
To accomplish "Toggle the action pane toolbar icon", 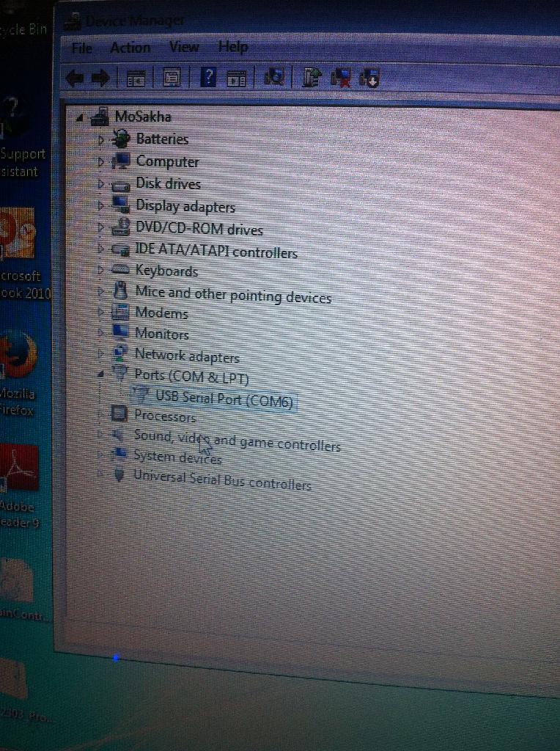I will pyautogui.click(x=236, y=78).
